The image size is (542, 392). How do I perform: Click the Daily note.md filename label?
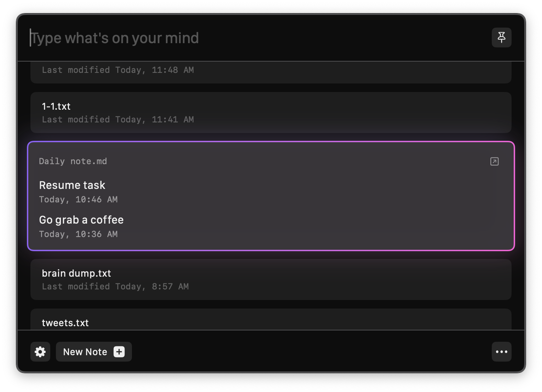73,161
